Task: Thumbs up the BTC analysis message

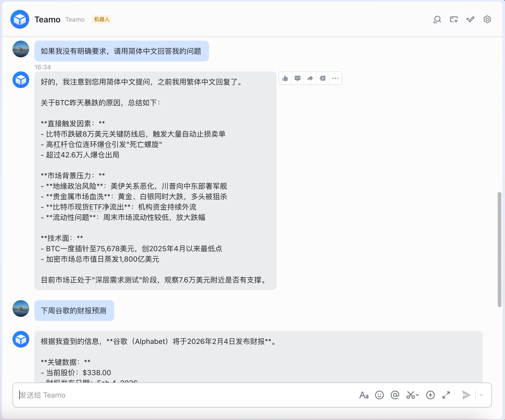Action: tap(285, 78)
